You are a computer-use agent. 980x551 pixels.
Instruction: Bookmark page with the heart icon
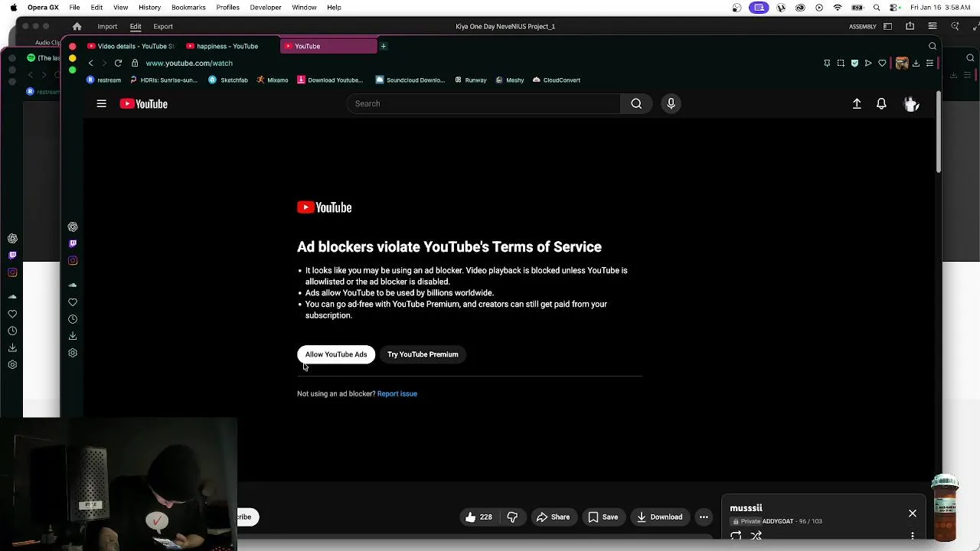tap(882, 63)
